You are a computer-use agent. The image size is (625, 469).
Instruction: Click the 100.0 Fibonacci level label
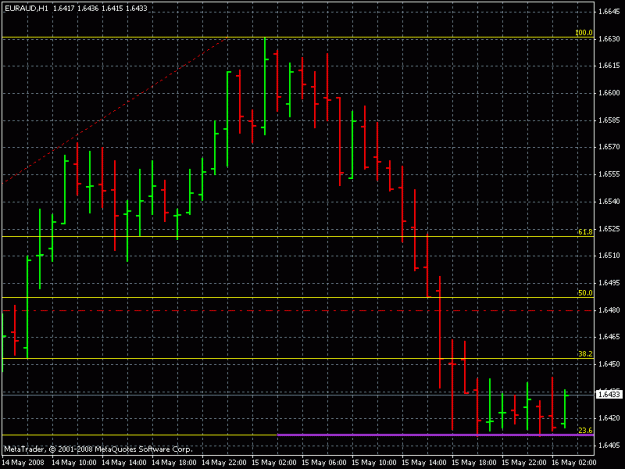(584, 33)
